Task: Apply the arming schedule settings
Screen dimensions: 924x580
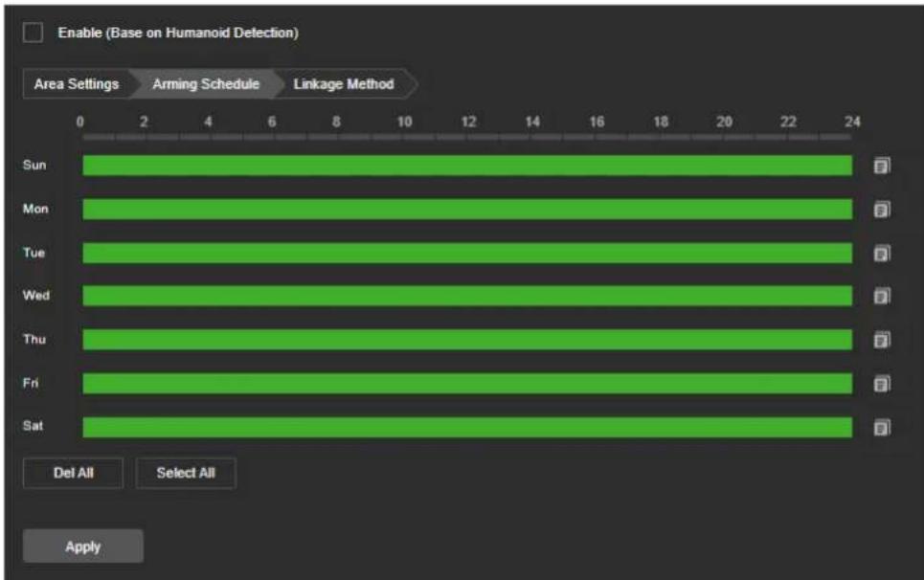Action: pyautogui.click(x=83, y=547)
